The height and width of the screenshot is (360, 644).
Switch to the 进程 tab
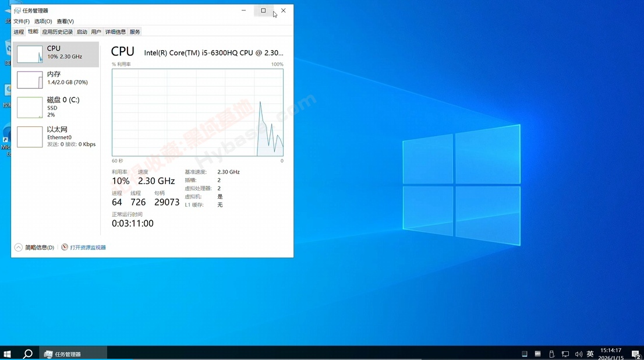pyautogui.click(x=19, y=32)
